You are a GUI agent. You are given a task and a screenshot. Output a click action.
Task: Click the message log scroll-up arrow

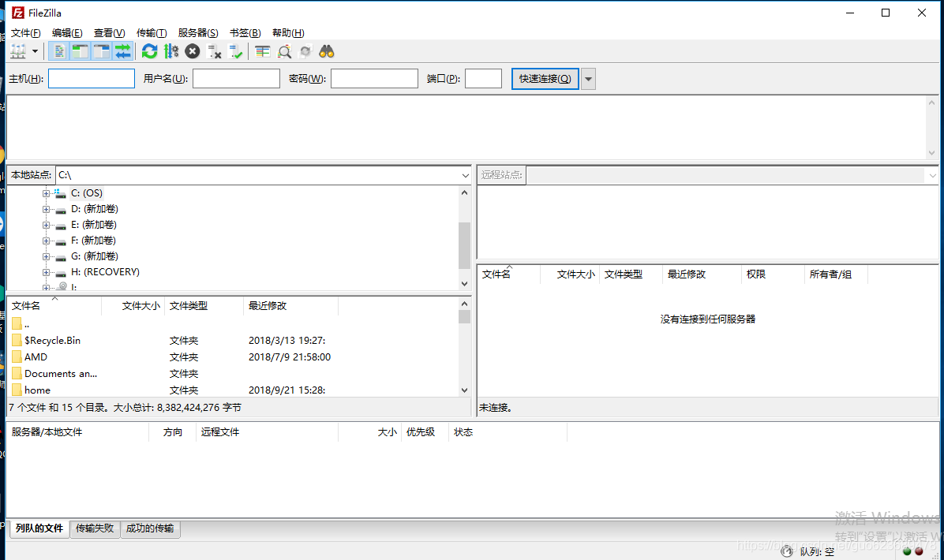click(931, 103)
